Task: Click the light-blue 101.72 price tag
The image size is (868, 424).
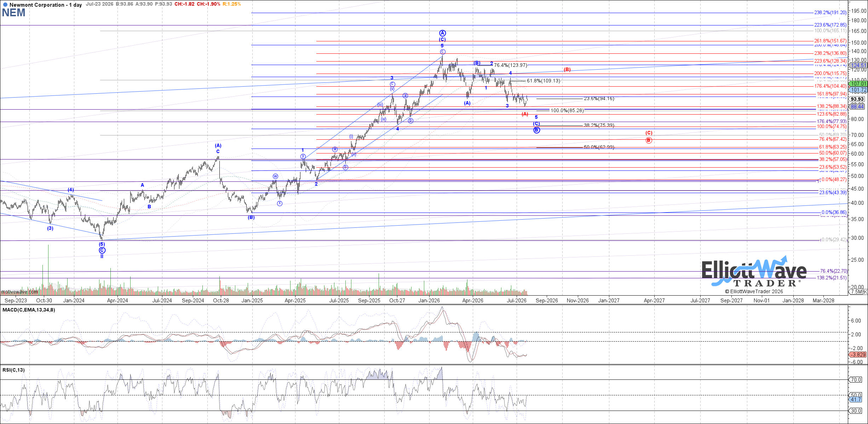Action: coord(859,90)
